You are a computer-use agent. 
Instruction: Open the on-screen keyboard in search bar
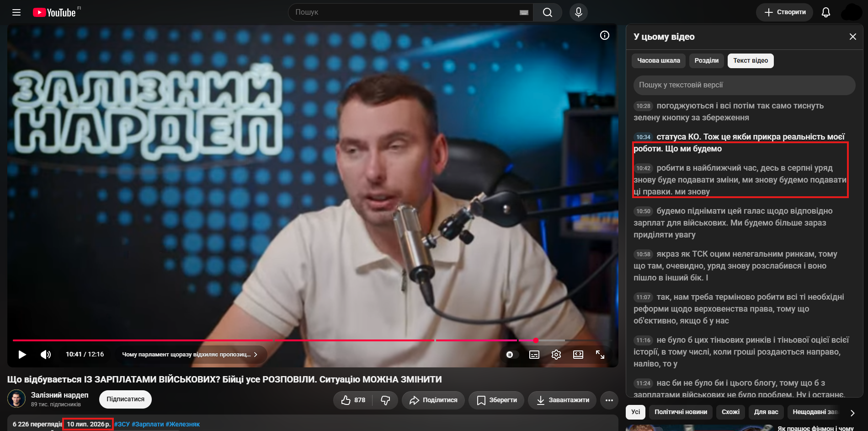(x=524, y=12)
